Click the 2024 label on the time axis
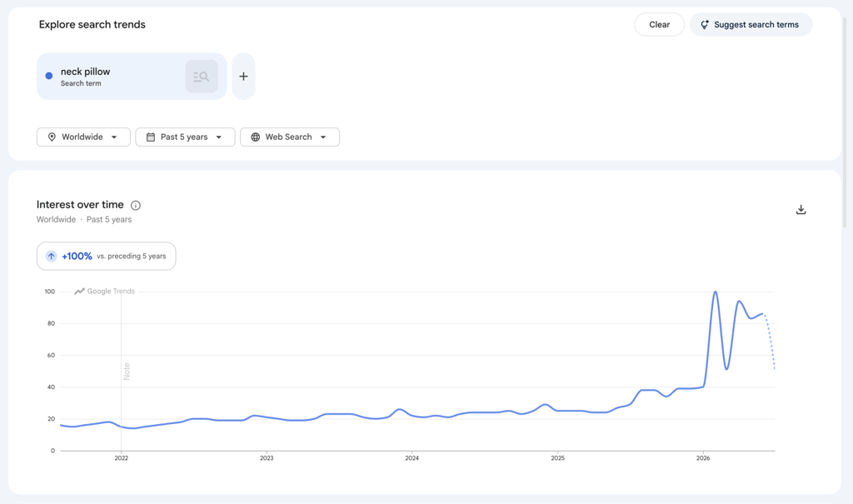Screen dimensions: 853x504 [412, 458]
